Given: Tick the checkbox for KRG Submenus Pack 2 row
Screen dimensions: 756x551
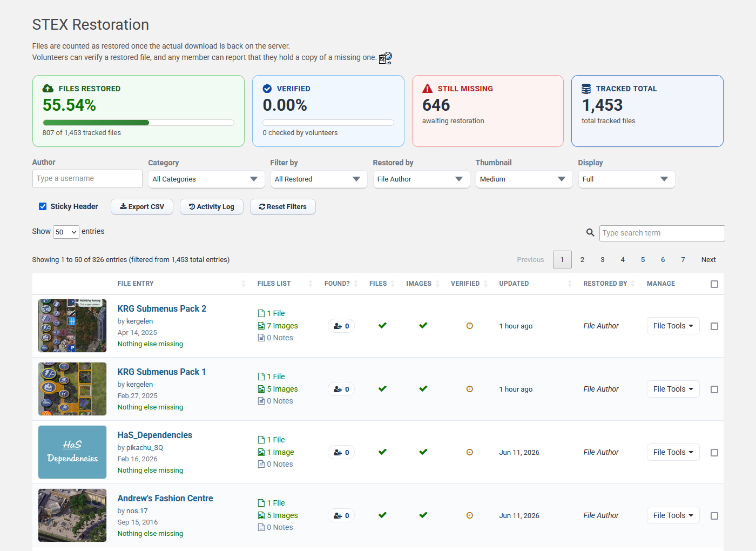Looking at the screenshot, I should pyautogui.click(x=714, y=326).
